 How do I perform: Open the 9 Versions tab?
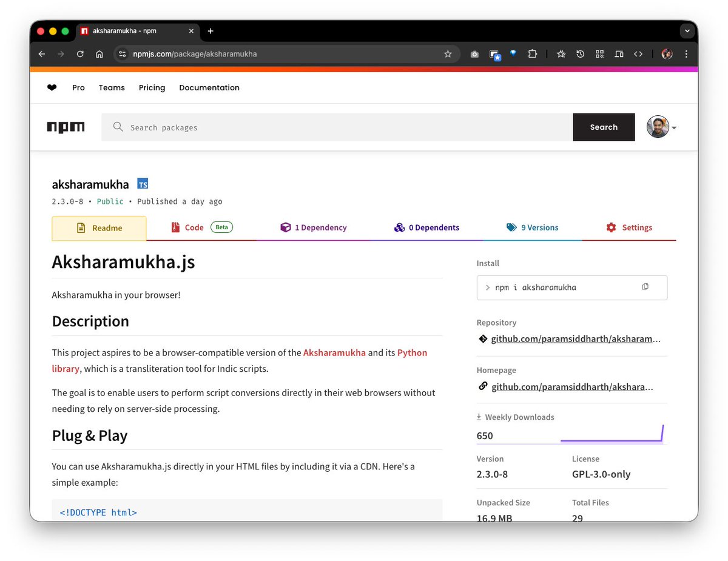pyautogui.click(x=532, y=227)
